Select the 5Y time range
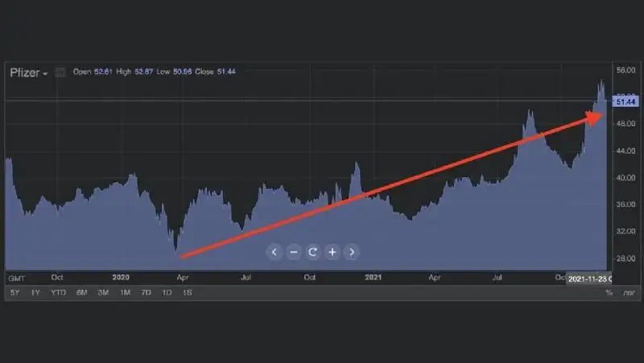644x363 pixels. 15,292
